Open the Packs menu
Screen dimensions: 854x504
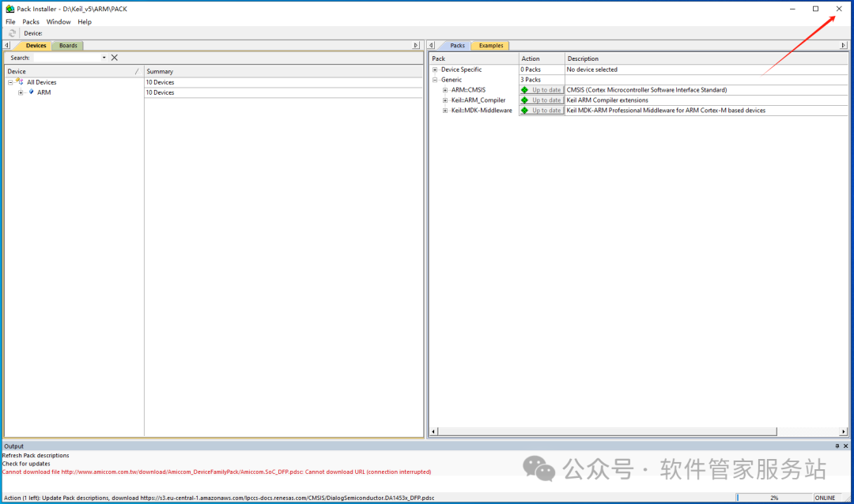coord(31,22)
